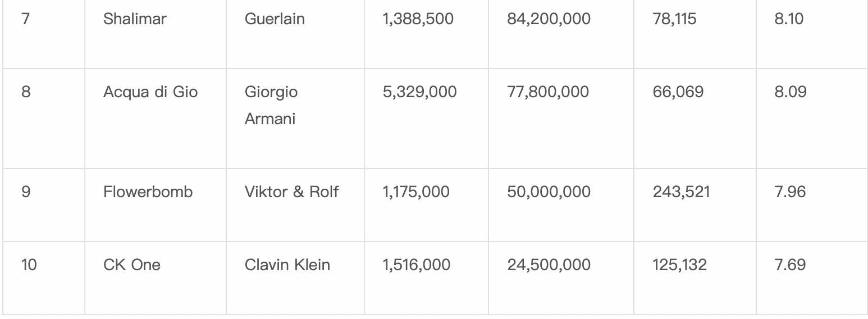Image resolution: width=868 pixels, height=319 pixels.
Task: Click the 8.09 rating cell
Action: (x=812, y=119)
